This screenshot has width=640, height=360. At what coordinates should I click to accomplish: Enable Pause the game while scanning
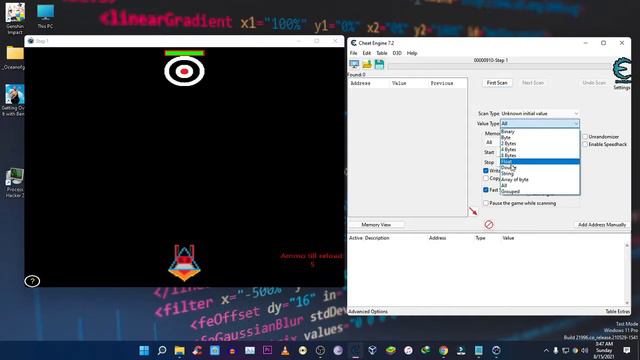486,203
